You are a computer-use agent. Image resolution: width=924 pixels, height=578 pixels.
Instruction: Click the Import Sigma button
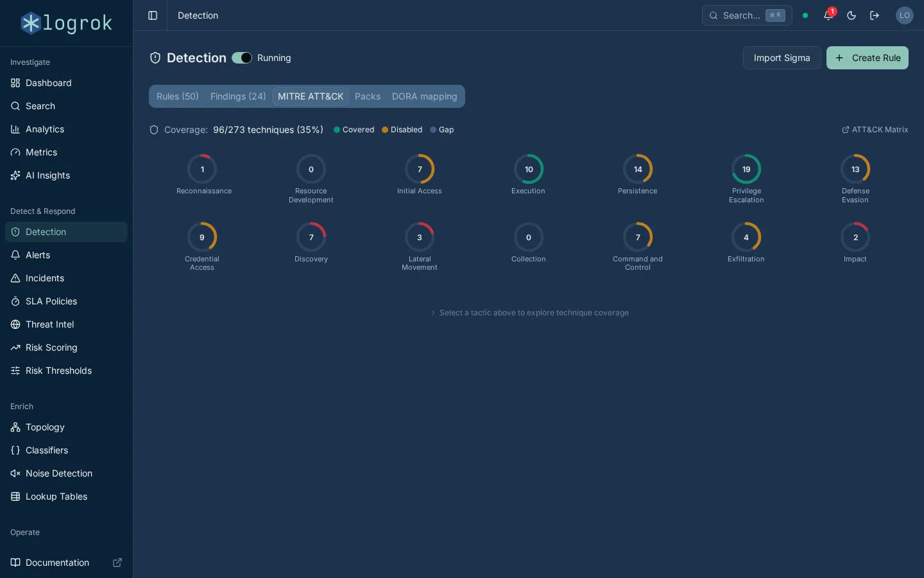tap(782, 58)
